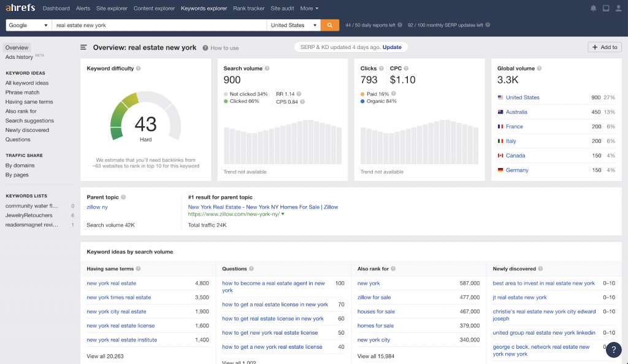Open the help bubble at bottom right

613,349
